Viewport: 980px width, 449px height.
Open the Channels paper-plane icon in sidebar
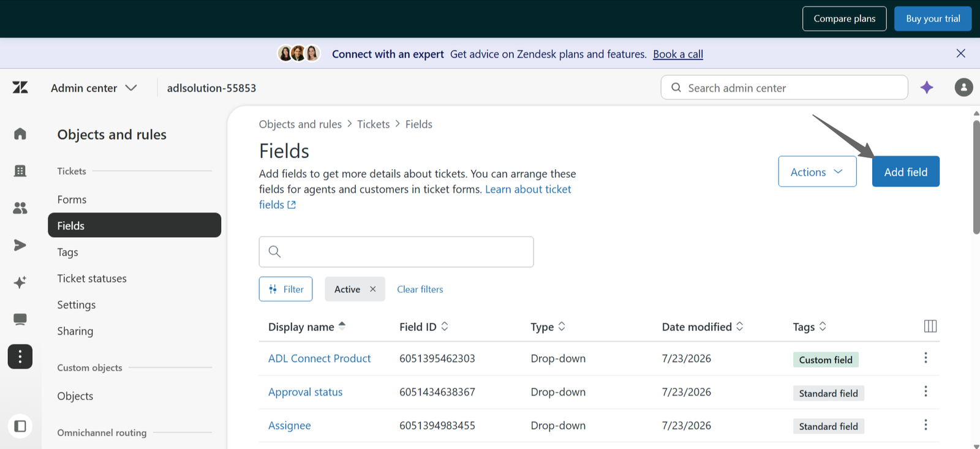tap(20, 245)
